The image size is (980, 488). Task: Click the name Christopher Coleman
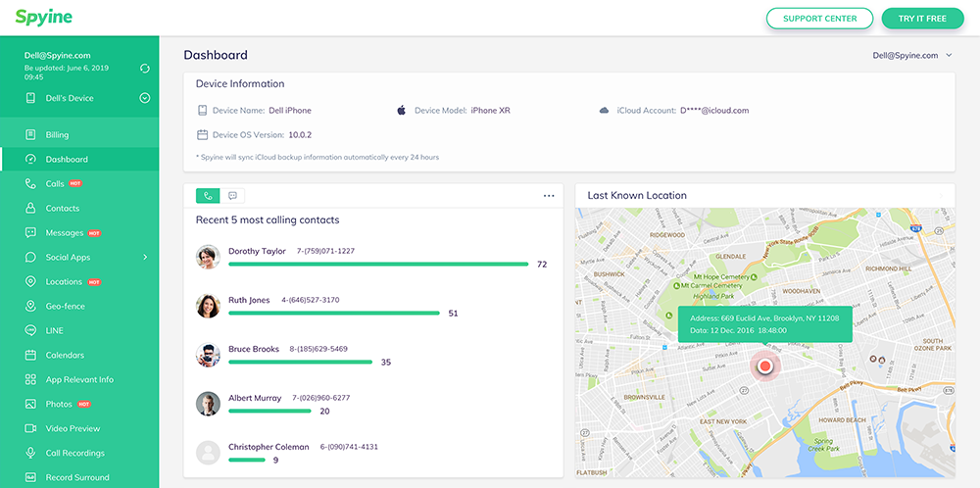click(x=269, y=447)
